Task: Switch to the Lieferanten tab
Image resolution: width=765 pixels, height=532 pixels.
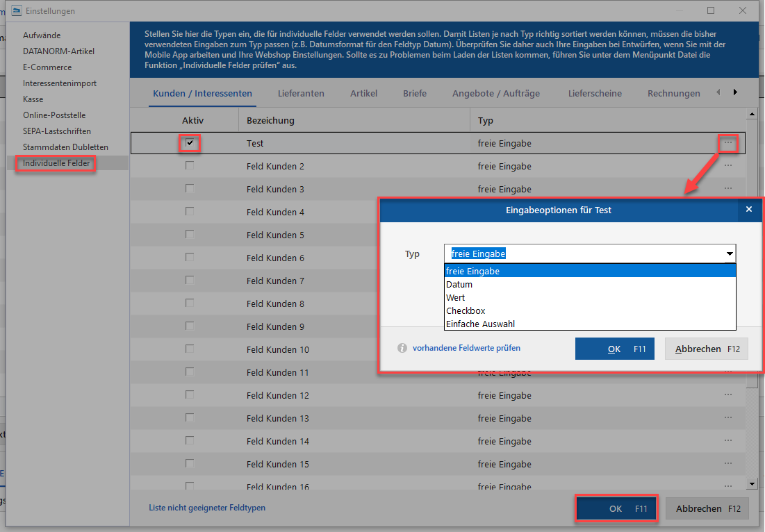Action: click(x=301, y=93)
